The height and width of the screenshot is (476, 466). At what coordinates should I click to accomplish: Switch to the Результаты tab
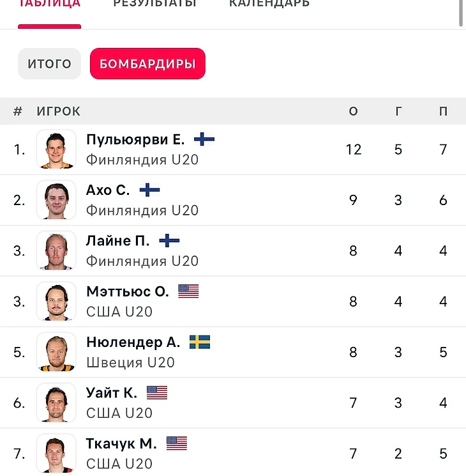pos(154,4)
